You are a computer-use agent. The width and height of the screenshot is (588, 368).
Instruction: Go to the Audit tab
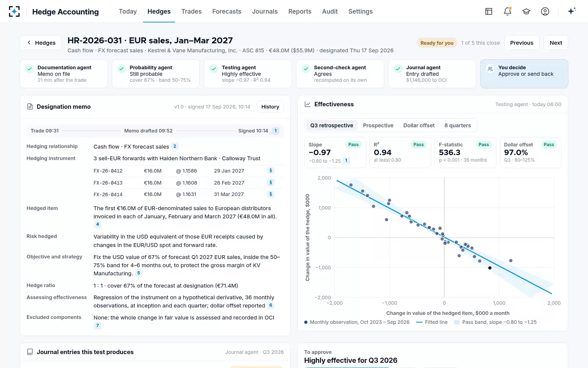pyautogui.click(x=330, y=11)
